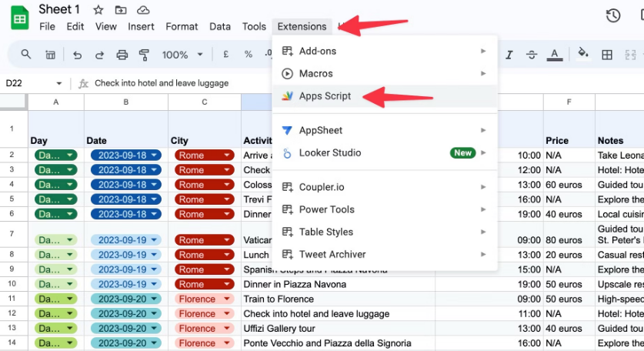Select Apps Script menu entry

click(385, 96)
